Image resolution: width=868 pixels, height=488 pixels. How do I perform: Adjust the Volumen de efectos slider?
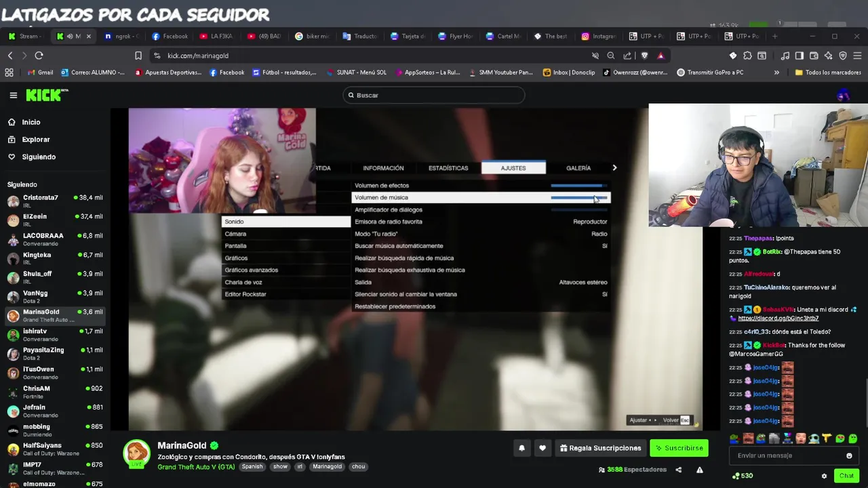[x=578, y=186]
